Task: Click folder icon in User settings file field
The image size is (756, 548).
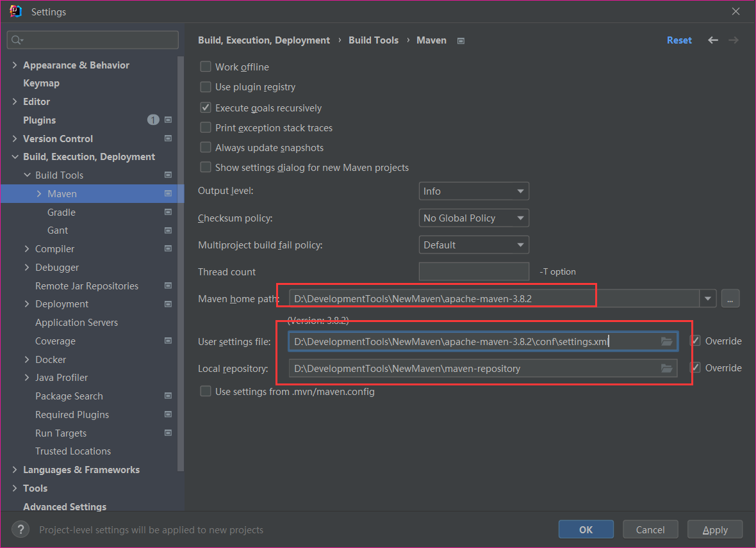Action: [x=666, y=342]
